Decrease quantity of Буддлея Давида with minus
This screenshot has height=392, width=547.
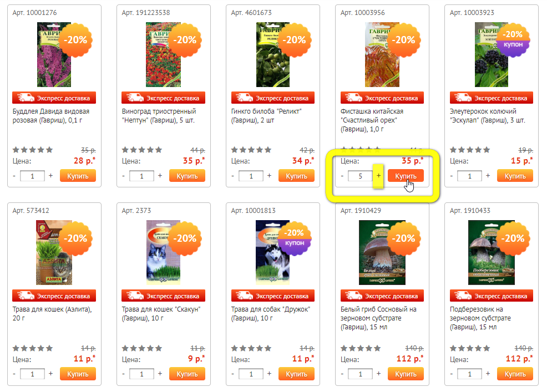click(14, 176)
